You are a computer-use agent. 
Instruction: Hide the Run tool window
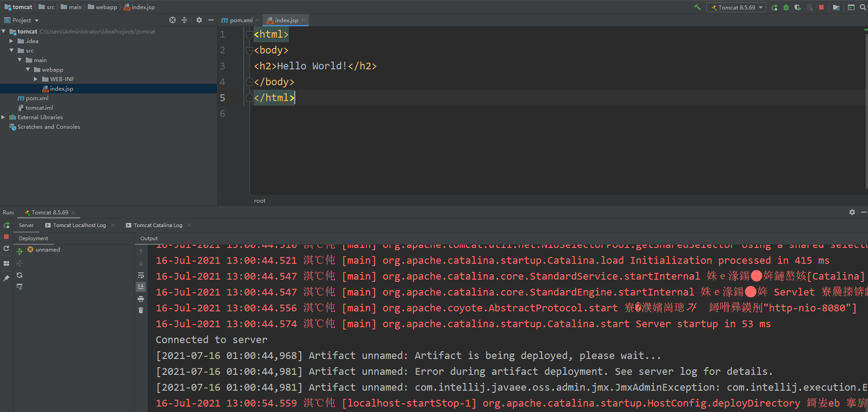point(863,212)
